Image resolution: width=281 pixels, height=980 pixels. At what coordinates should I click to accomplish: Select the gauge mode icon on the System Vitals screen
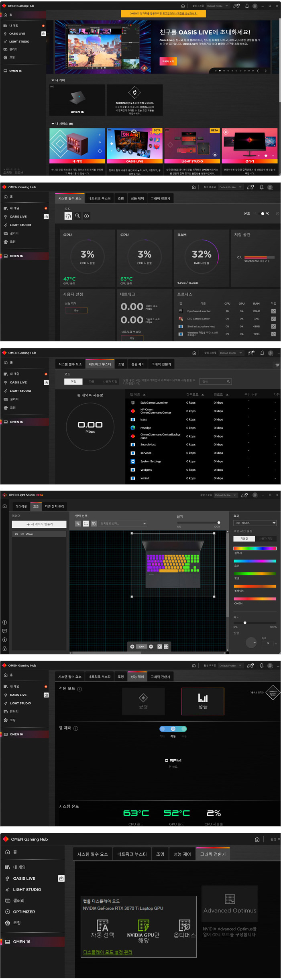pos(68,216)
